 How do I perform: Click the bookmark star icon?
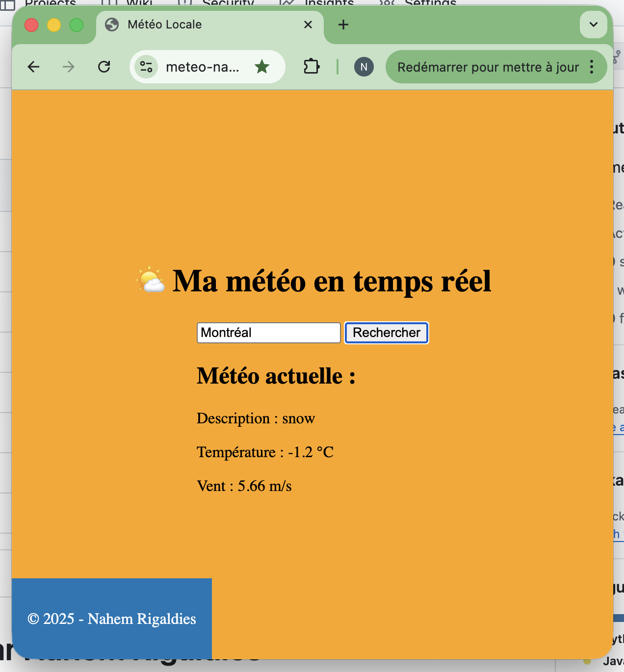point(262,67)
